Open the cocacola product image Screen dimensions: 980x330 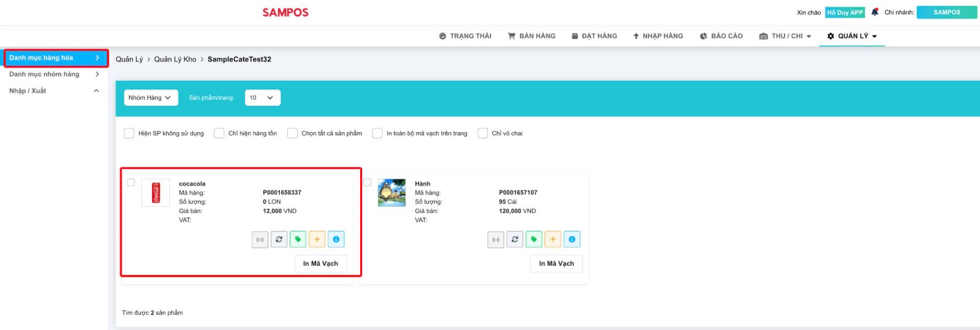coord(156,193)
